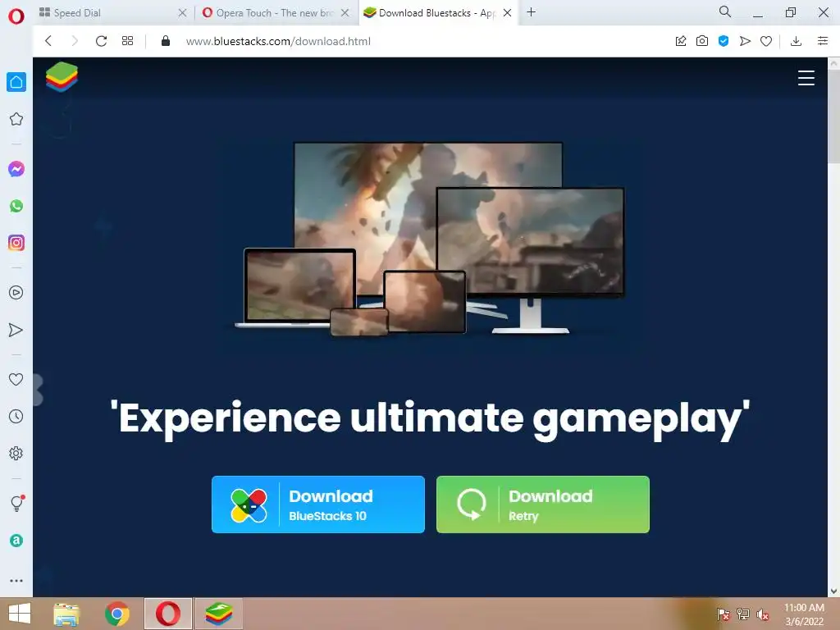Click the edit/share page icon in address bar

click(x=681, y=41)
